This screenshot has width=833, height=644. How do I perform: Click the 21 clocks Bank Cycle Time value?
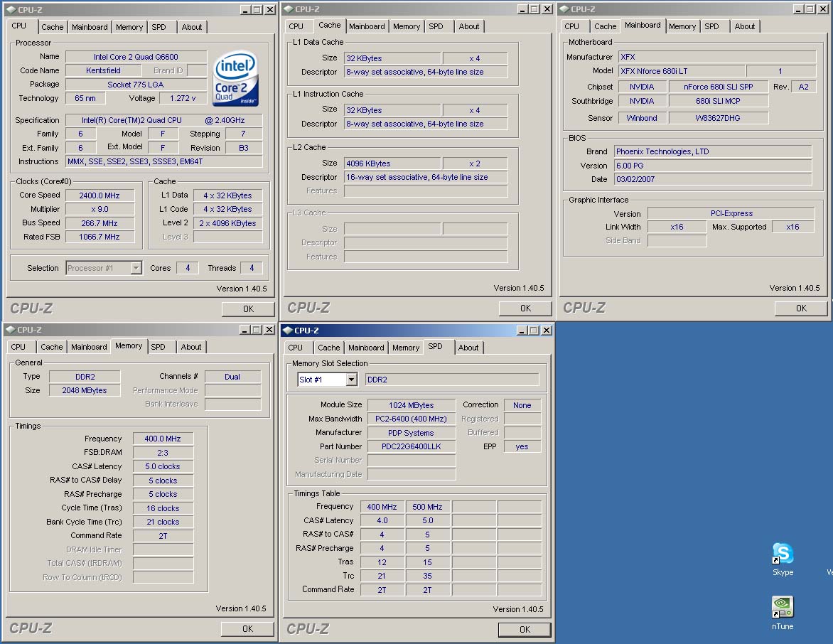pyautogui.click(x=163, y=522)
